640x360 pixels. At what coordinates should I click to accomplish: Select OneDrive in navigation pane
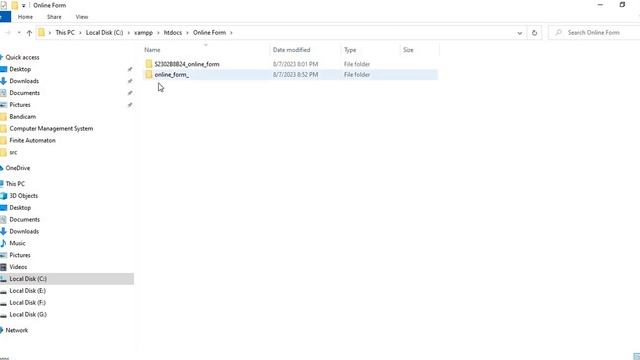[18, 168]
